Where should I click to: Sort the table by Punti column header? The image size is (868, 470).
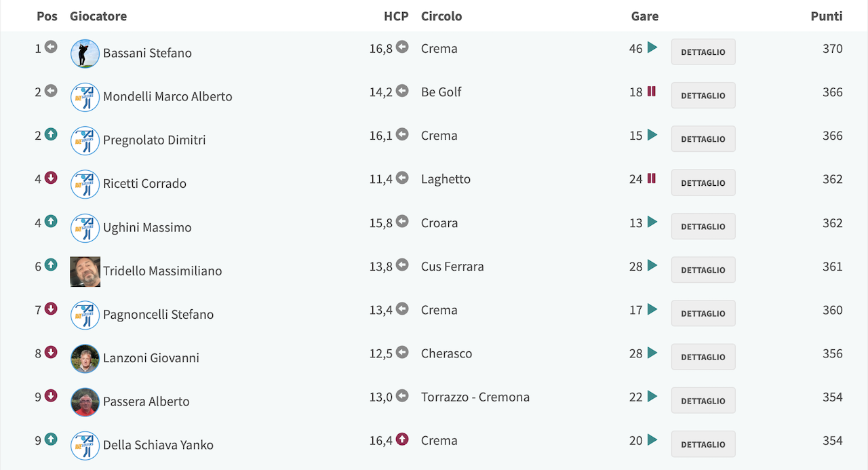pos(827,16)
